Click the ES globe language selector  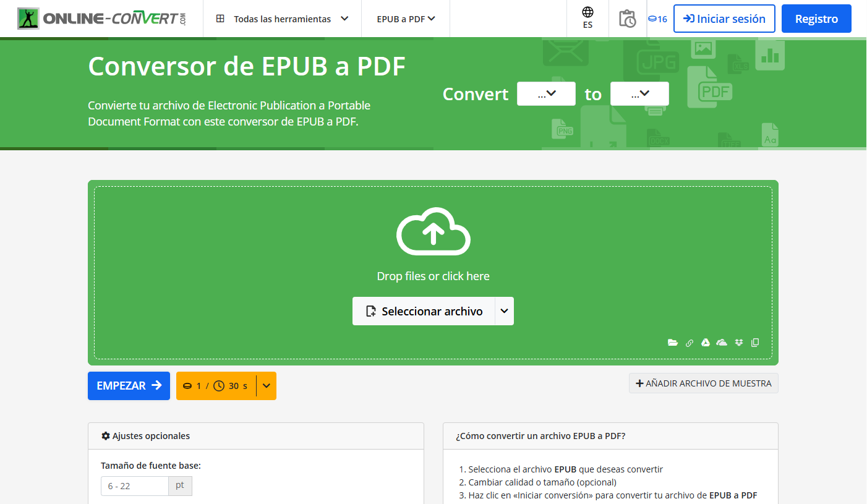click(587, 17)
